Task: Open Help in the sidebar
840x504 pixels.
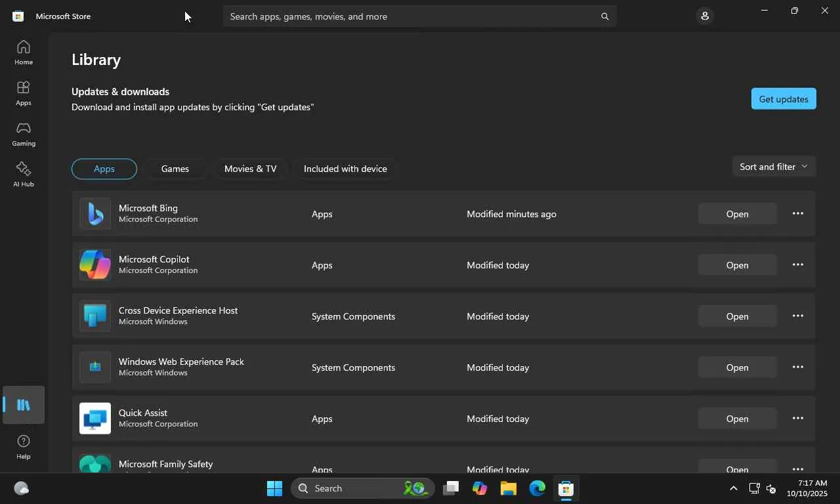Action: tap(24, 447)
